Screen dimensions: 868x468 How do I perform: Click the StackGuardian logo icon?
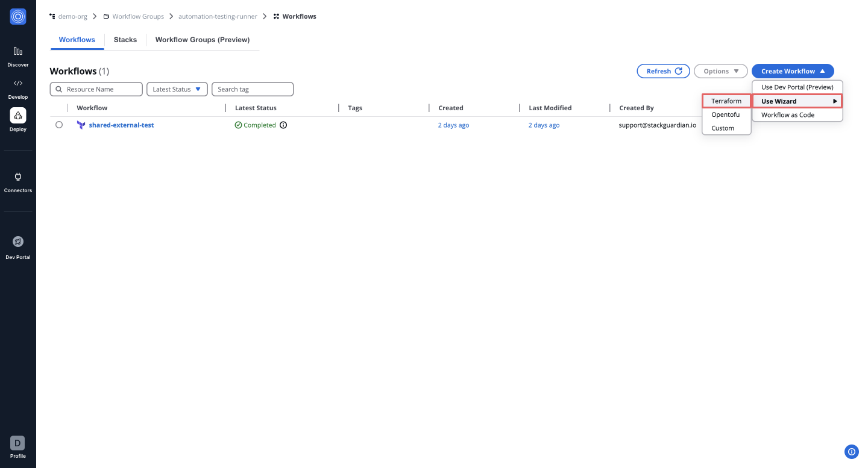18,16
